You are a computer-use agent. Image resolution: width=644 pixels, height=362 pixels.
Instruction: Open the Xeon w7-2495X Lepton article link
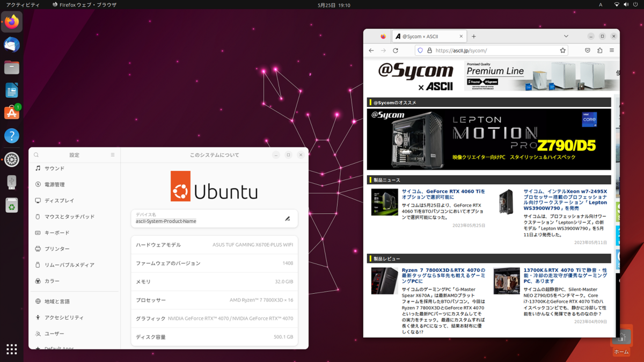565,199
